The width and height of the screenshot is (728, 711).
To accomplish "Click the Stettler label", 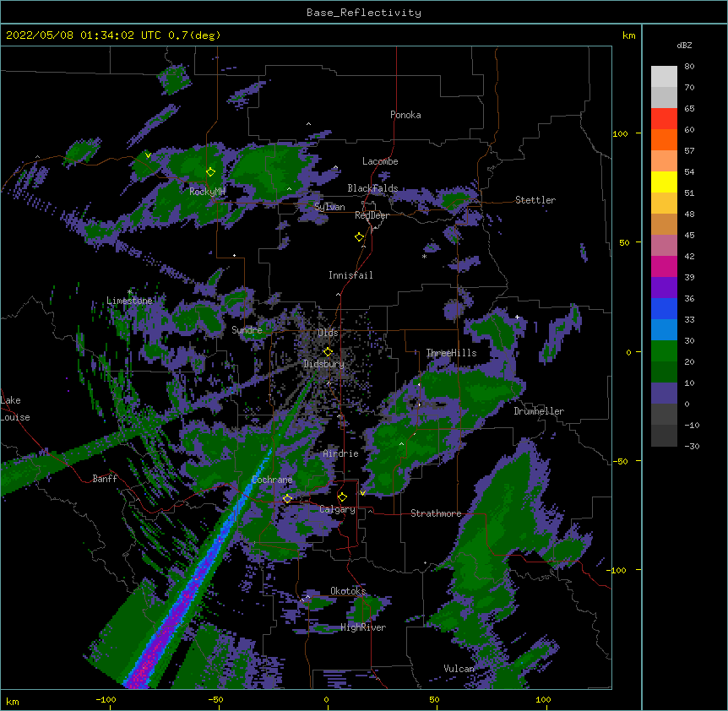I will pos(535,200).
